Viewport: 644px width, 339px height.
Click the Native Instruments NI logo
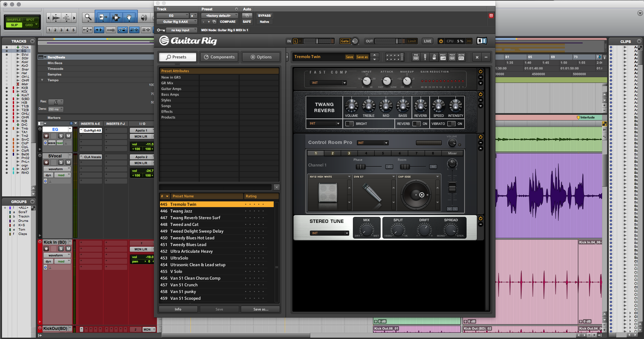click(x=482, y=41)
